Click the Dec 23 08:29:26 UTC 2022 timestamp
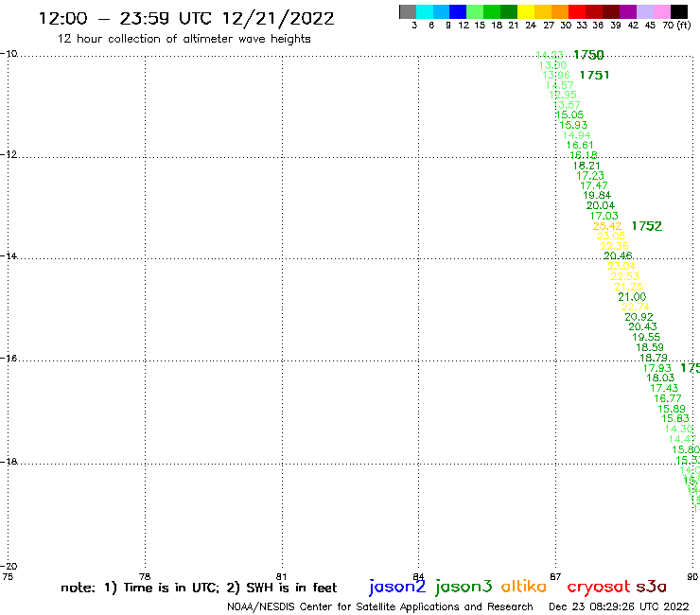 tap(620, 606)
